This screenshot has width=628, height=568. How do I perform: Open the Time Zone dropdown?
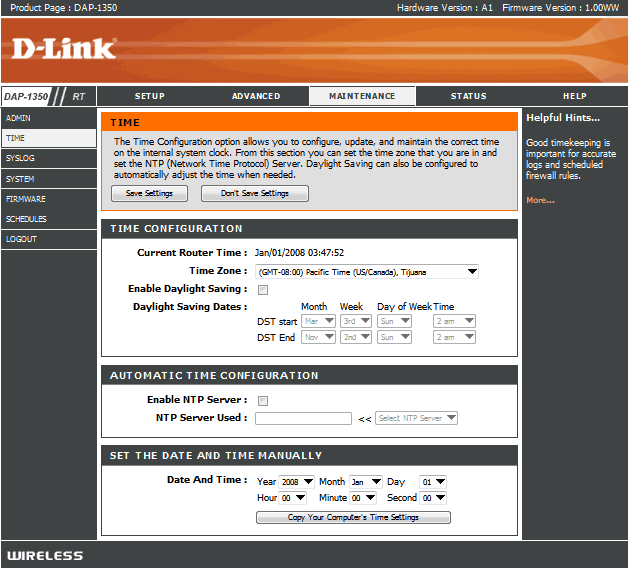tap(366, 271)
